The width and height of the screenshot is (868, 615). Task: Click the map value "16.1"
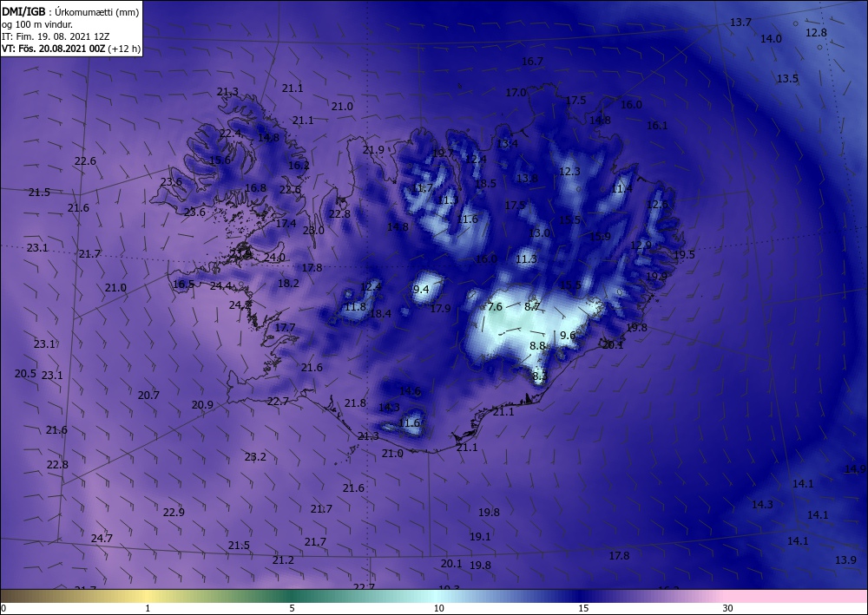(658, 126)
